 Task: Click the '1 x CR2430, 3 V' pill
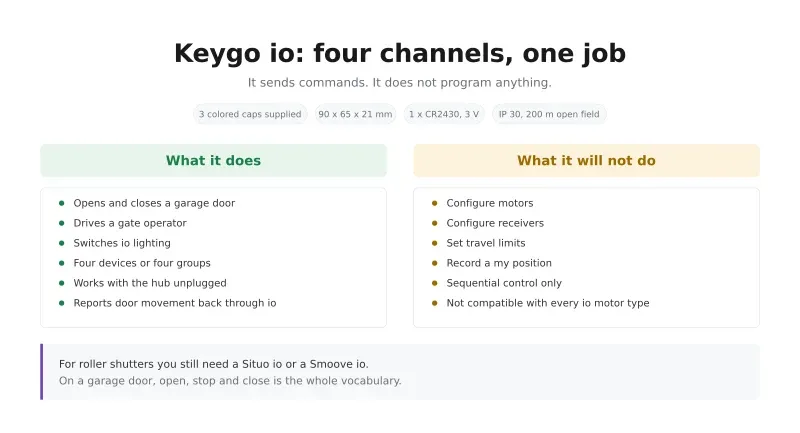click(x=444, y=114)
